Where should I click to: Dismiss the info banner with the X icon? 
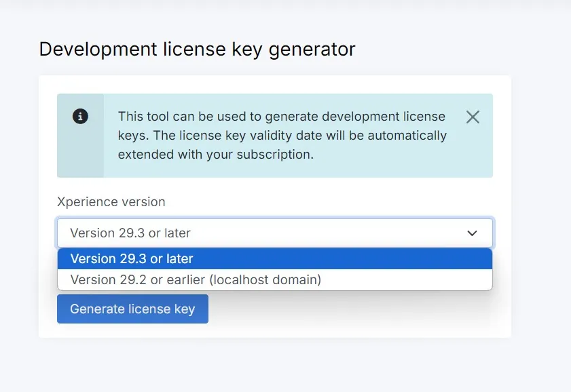pos(473,117)
